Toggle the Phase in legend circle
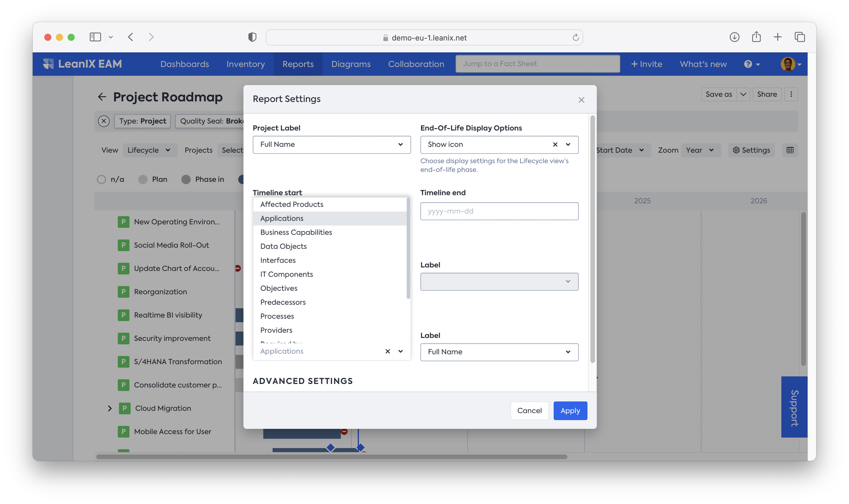The width and height of the screenshot is (849, 504). [x=186, y=179]
